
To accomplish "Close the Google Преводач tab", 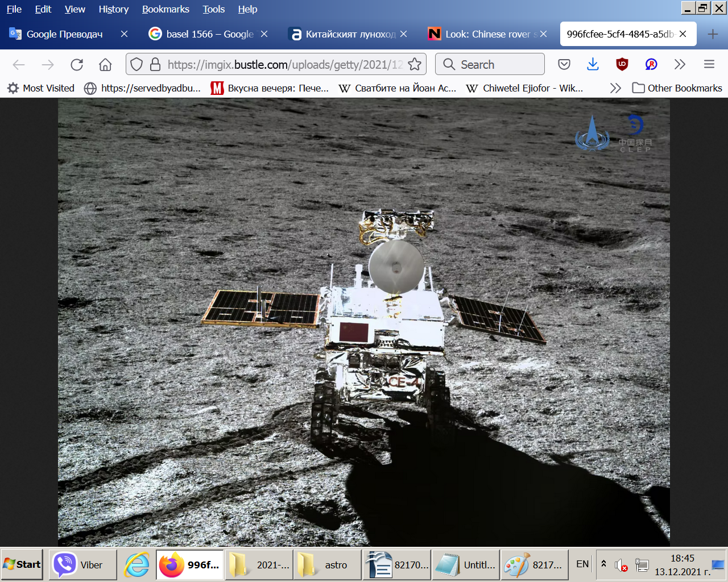I will [124, 34].
